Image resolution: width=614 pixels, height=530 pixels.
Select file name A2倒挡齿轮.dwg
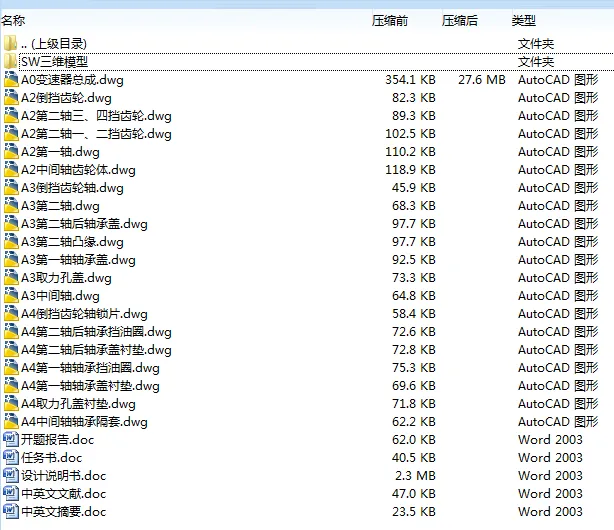click(x=66, y=98)
